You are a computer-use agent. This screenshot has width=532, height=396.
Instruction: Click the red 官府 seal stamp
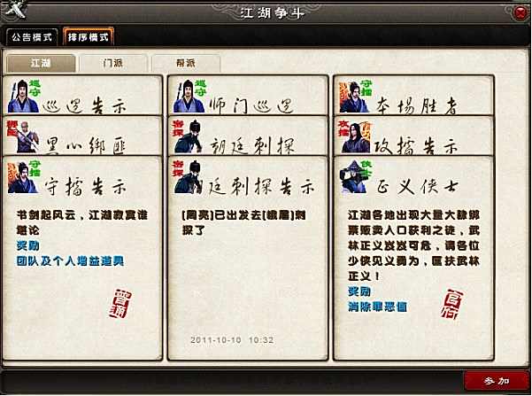coord(452,303)
